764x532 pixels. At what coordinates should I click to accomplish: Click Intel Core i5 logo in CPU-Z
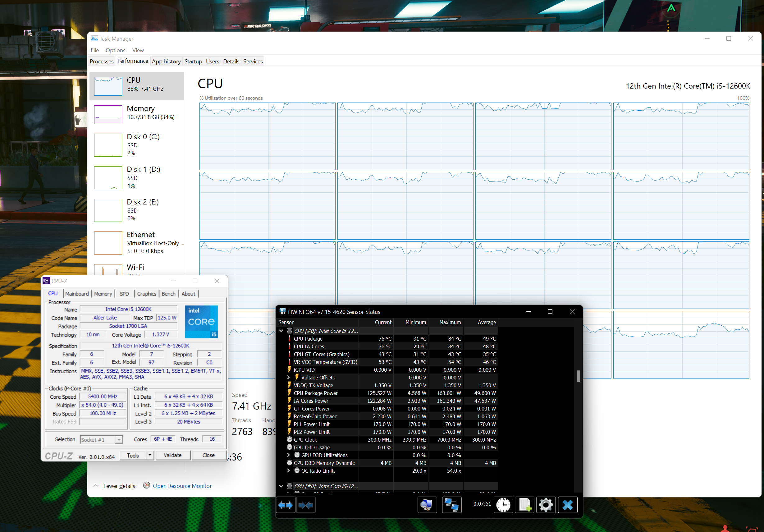(201, 321)
